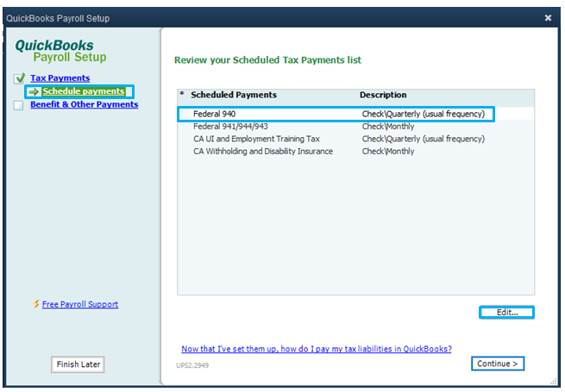Click Check\Monthly for CA Withholding row
This screenshot has width=565, height=392.
point(388,151)
